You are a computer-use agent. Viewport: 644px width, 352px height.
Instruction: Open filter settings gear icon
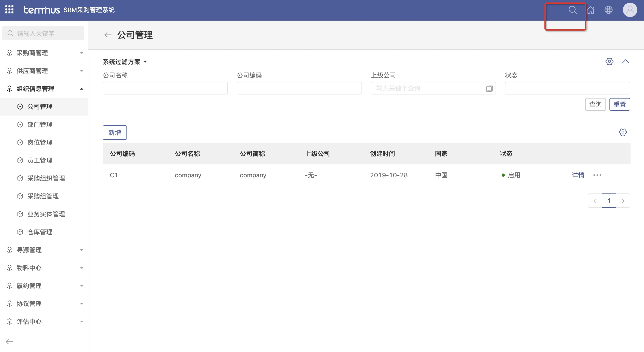pos(609,61)
